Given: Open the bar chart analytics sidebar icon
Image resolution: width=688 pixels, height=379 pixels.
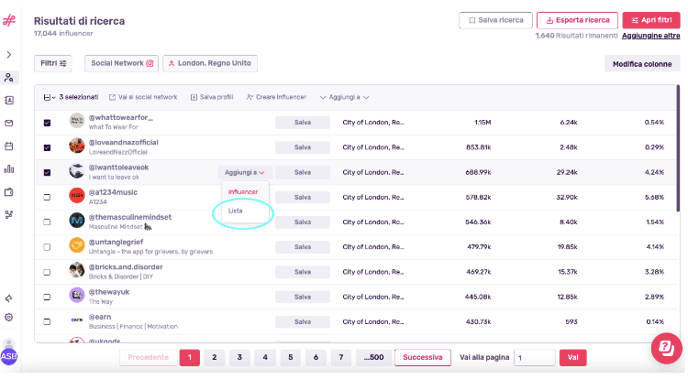Looking at the screenshot, I should point(9,169).
